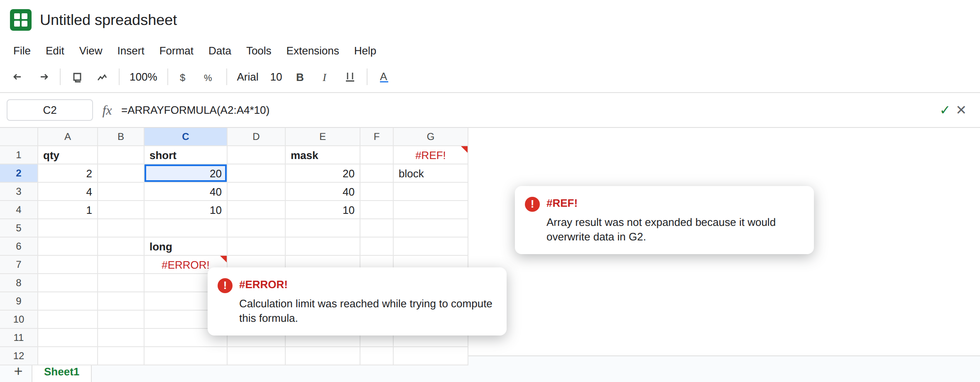This screenshot has width=980, height=382.
Task: Select the cell containing 'block'
Action: 431,174
